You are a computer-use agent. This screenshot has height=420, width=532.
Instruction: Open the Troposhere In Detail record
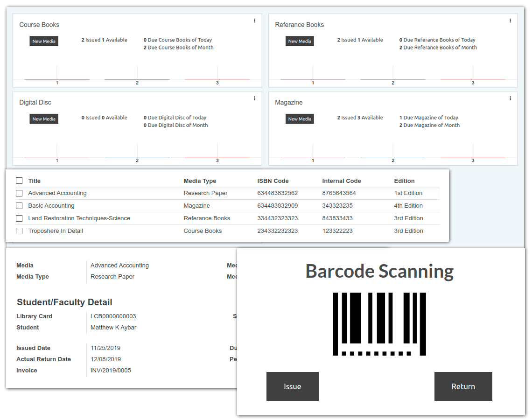56,231
